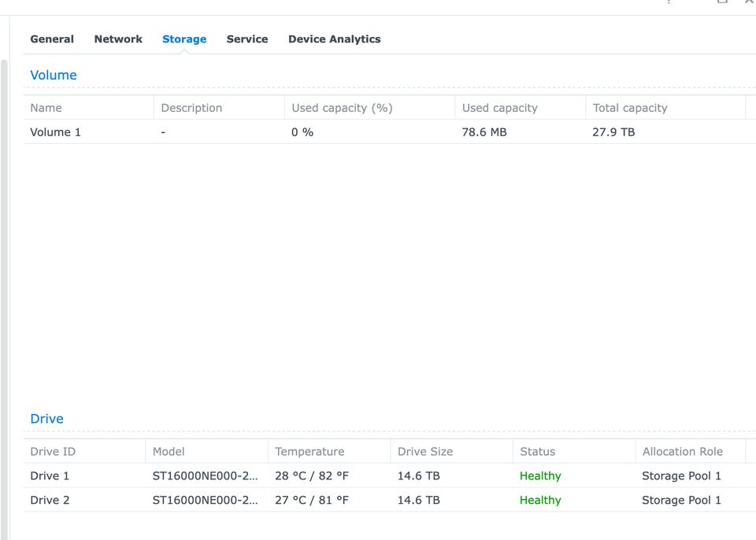Click the Temperature column header
756x540 pixels.
click(x=309, y=452)
